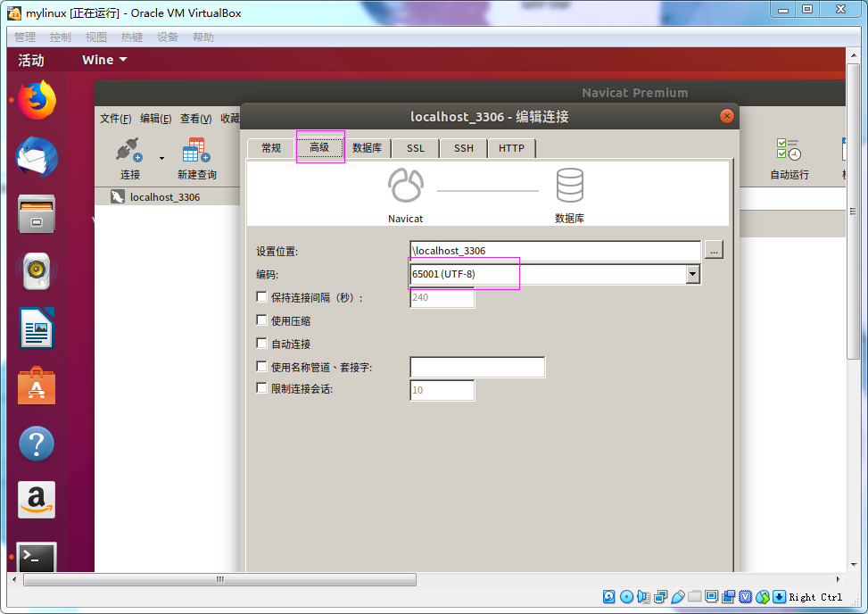868x614 pixels.
Task: Open VirtualBox Devices (设备) menu
Action: (x=167, y=37)
